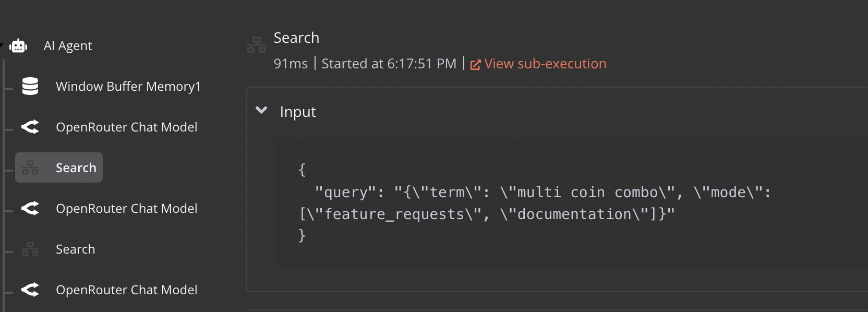The image size is (868, 312).
Task: Select the unhighlighted Search label in tree
Action: (76, 249)
